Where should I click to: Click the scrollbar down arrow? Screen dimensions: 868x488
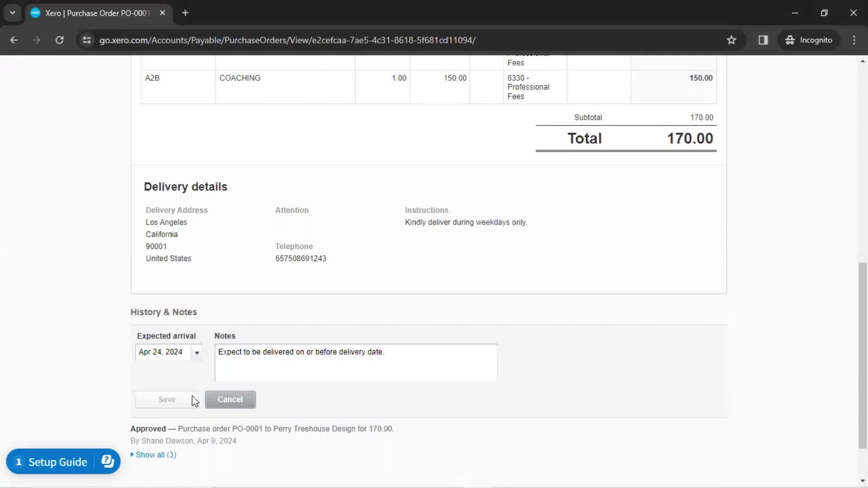[x=863, y=481]
